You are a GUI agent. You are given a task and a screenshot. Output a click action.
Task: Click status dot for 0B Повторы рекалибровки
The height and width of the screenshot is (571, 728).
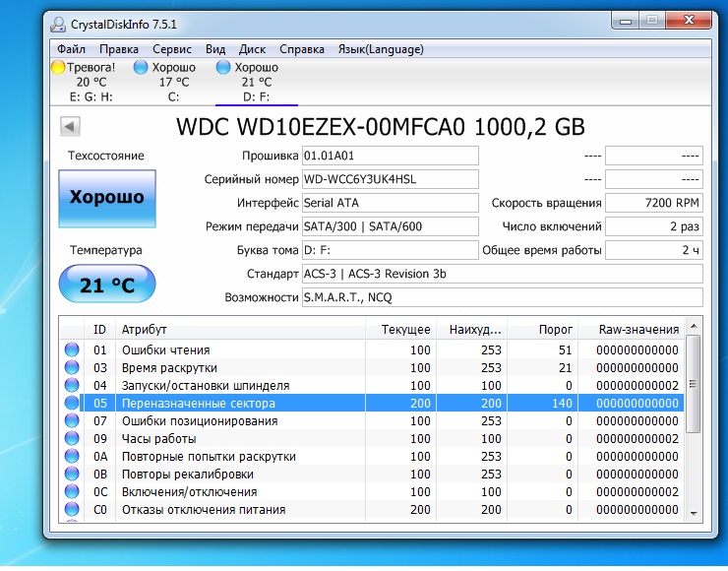(x=72, y=474)
